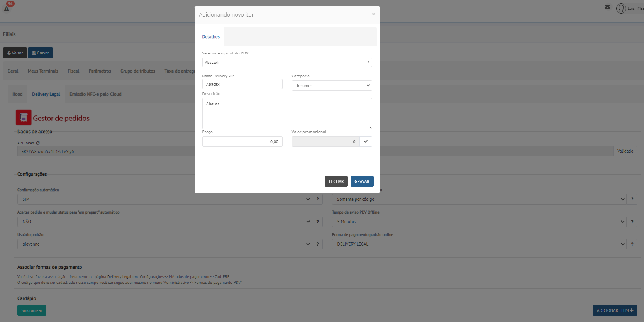The image size is (644, 322).
Task: Click the Gestor de pedidos red icon
Action: (24, 118)
